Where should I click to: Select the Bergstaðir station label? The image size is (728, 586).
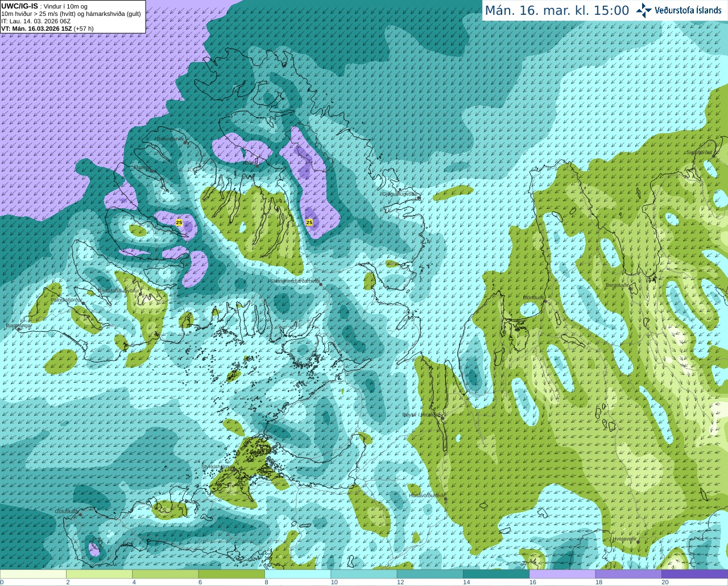[x=618, y=285]
